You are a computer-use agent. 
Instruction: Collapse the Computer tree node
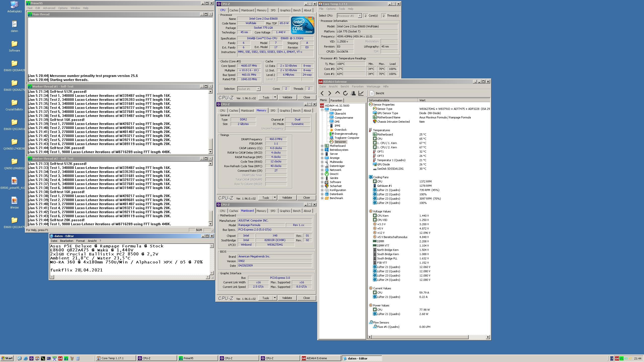point(322,110)
